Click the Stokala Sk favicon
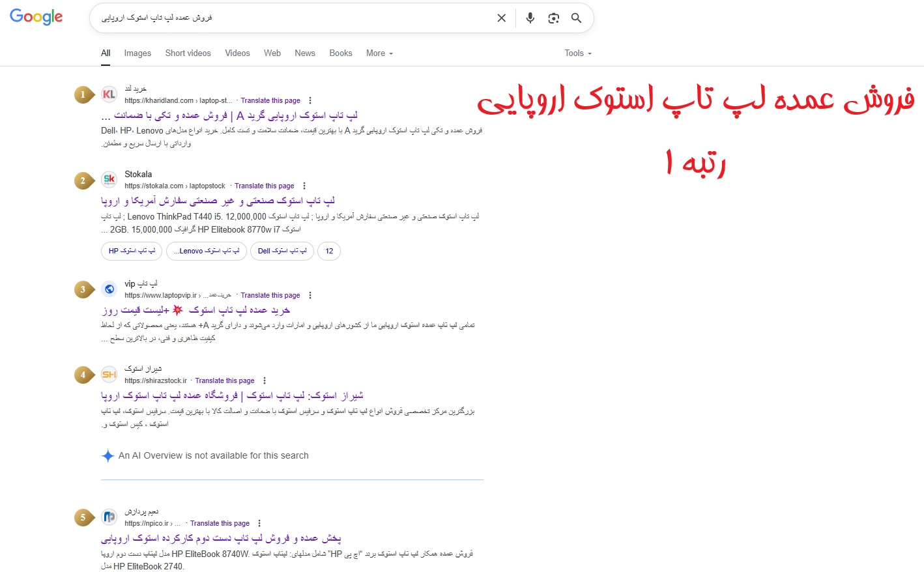Viewport: 924px width, 572px height. 109,180
